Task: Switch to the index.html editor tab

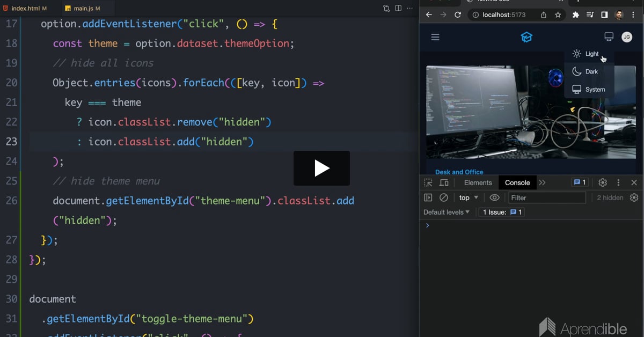Action: coord(25,9)
